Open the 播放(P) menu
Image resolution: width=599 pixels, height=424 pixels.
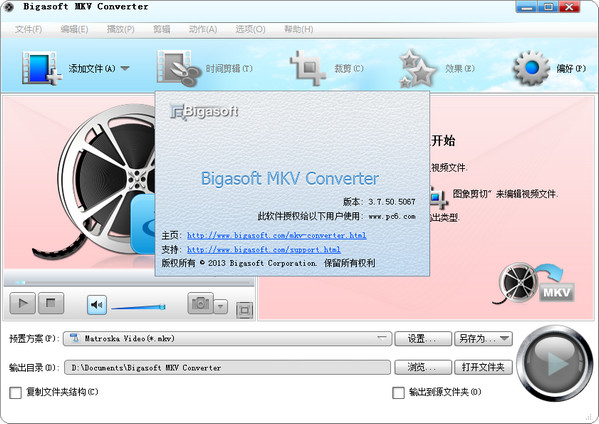(120, 29)
